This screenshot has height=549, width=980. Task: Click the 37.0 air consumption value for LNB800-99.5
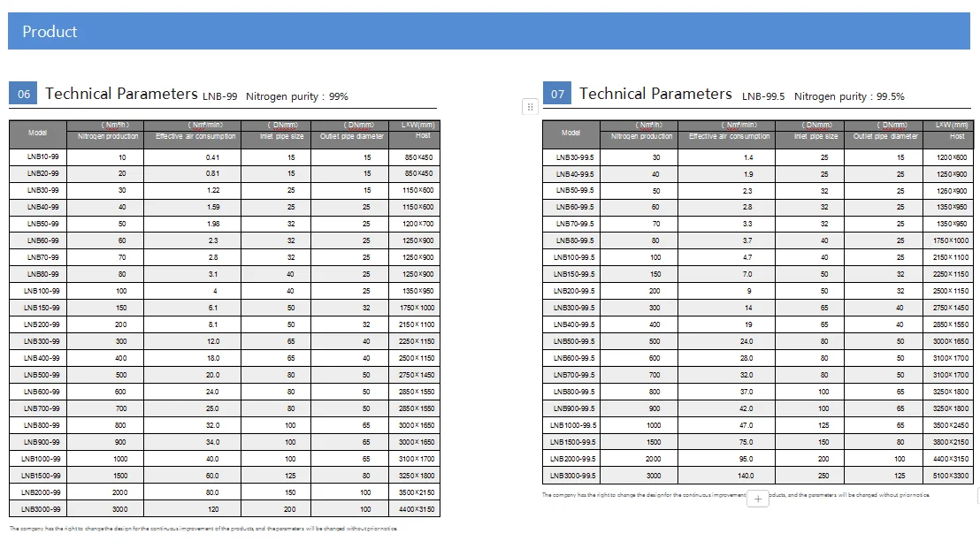[x=746, y=393]
